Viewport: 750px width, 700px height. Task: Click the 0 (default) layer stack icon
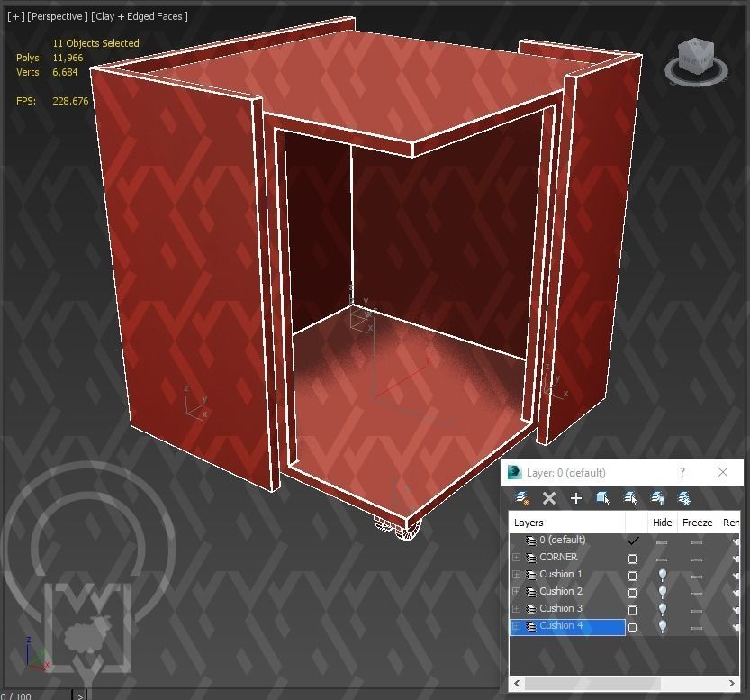click(x=531, y=541)
